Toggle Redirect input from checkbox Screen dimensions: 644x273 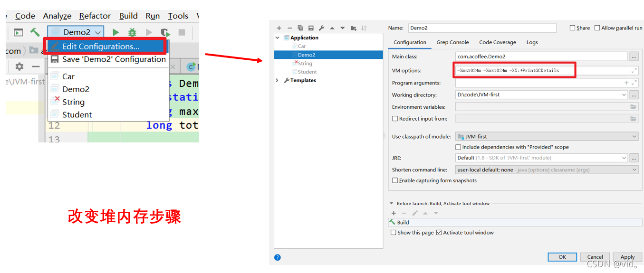click(x=395, y=119)
